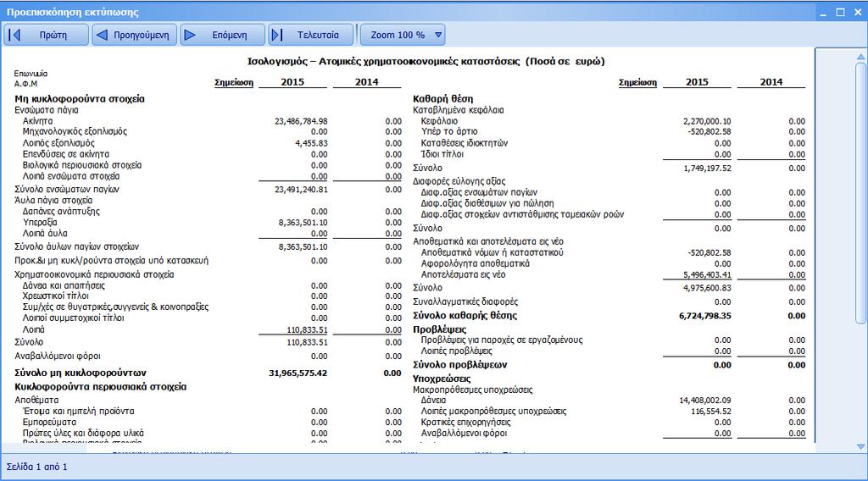Viewport: 868px width, 481px height.
Task: Close the print preview window
Action: pyautogui.click(x=858, y=12)
